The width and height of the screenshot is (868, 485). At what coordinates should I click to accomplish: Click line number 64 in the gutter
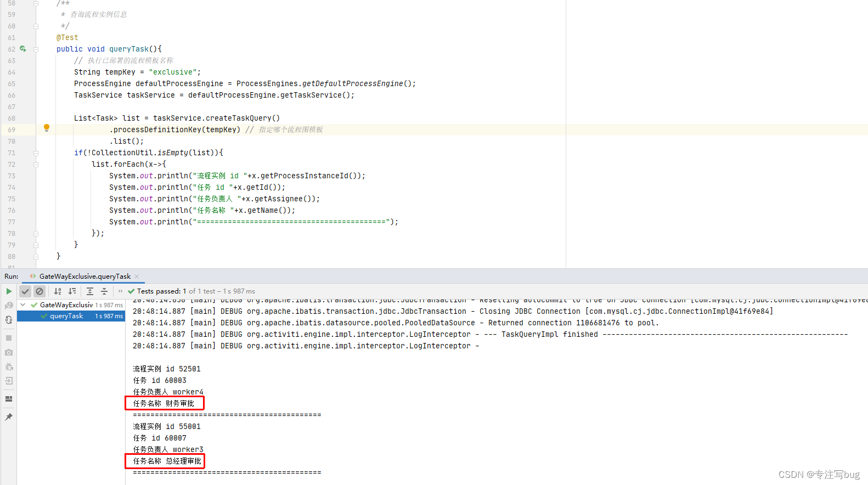[12, 72]
